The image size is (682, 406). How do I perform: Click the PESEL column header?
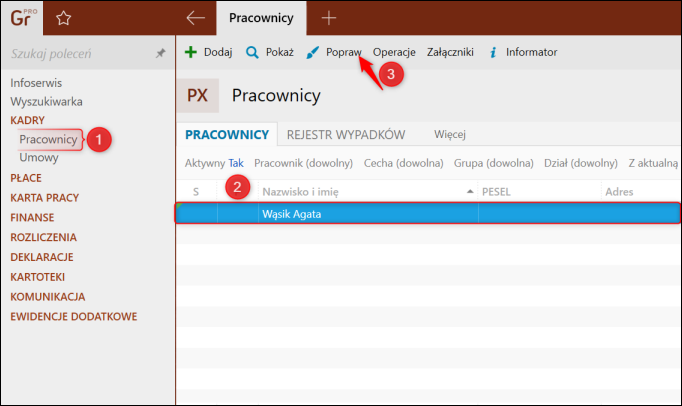click(x=496, y=191)
